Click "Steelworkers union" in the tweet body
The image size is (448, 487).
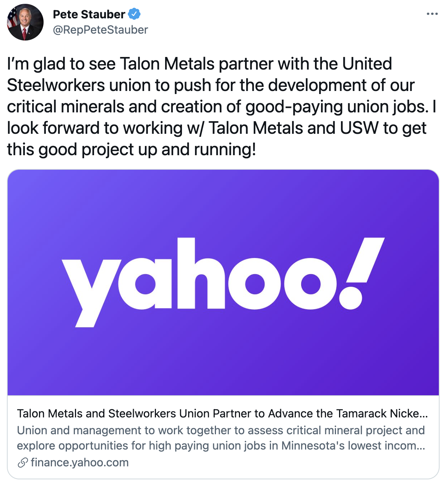[80, 85]
